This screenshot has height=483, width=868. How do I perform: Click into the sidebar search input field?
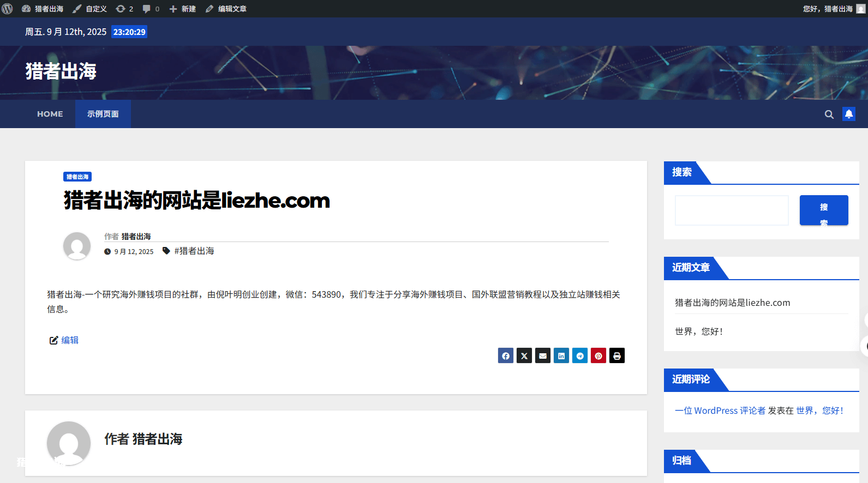732,210
